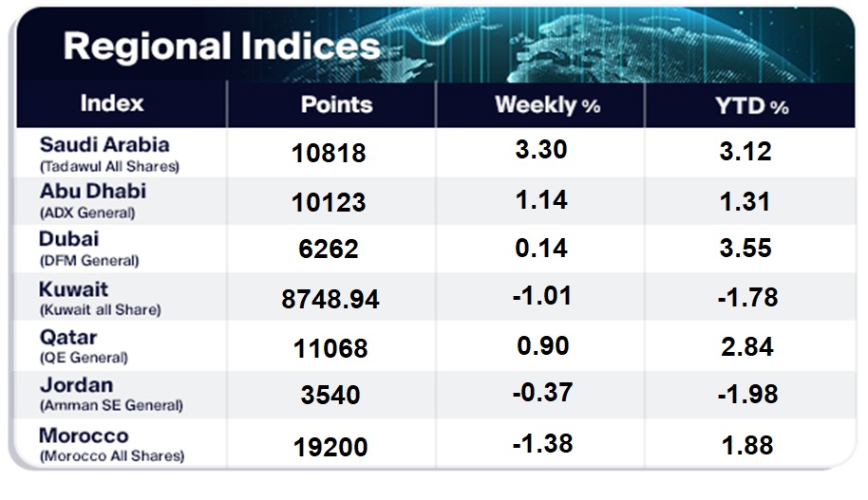Click Morocco points value 19200
The image size is (868, 500).
(330, 445)
